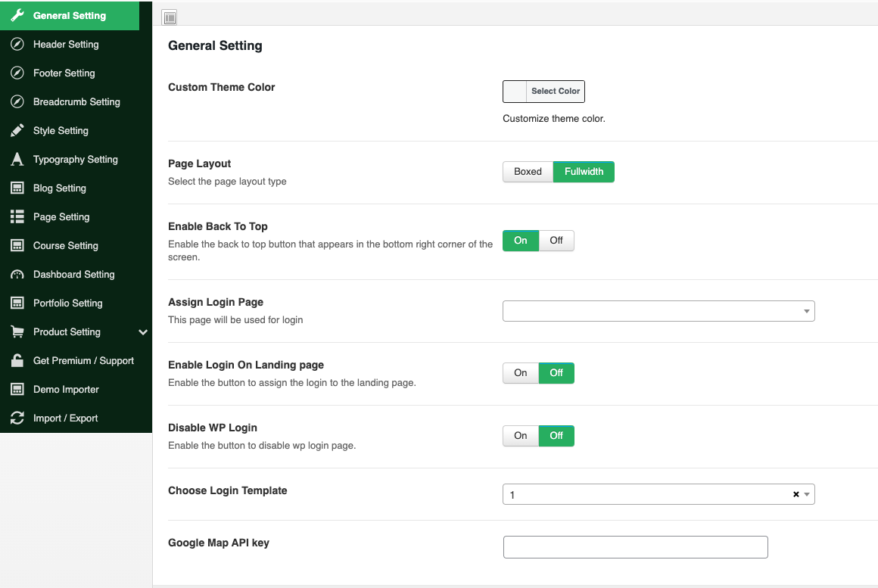Click the refresh arrows Import / Export icon

[x=17, y=418]
